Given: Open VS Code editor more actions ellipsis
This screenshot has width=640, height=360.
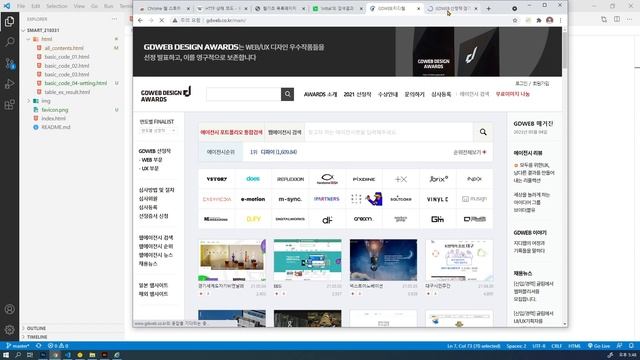Looking at the screenshot, I should click(x=630, y=19).
